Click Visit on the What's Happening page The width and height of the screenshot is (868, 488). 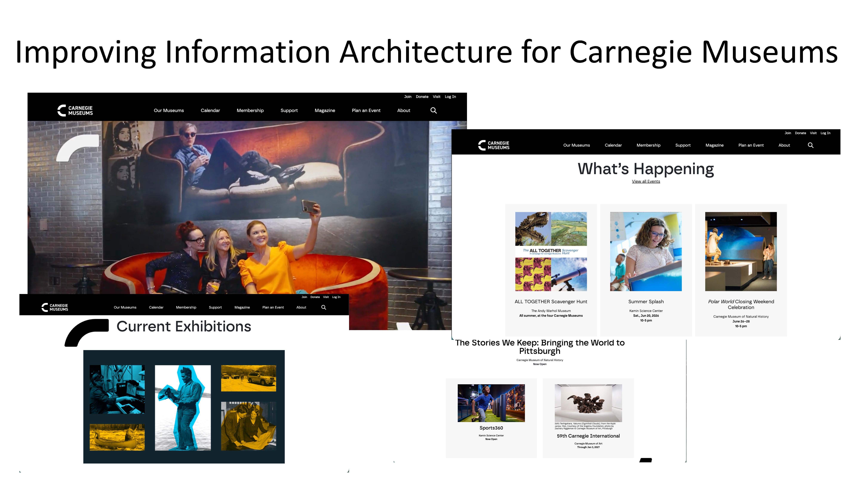click(x=813, y=133)
